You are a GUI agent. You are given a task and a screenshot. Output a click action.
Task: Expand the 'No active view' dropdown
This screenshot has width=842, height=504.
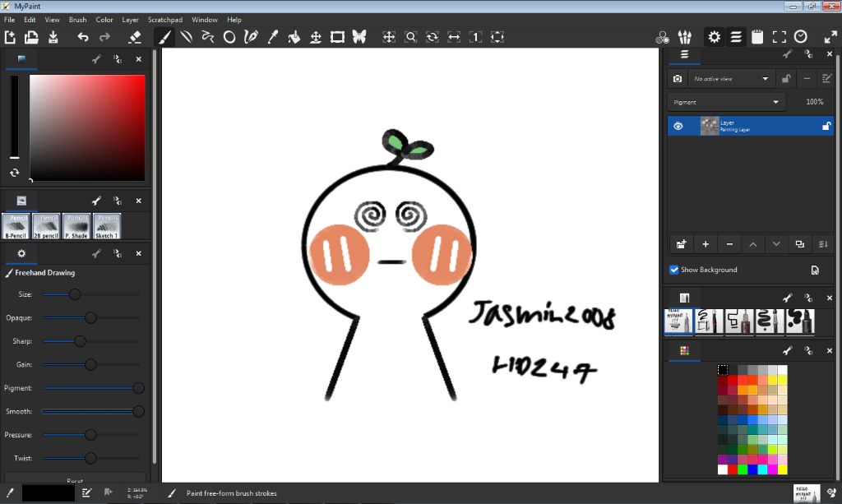point(731,79)
